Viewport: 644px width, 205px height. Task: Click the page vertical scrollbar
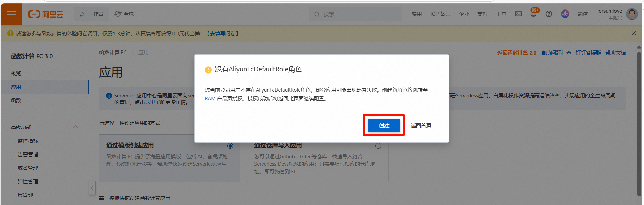639,124
